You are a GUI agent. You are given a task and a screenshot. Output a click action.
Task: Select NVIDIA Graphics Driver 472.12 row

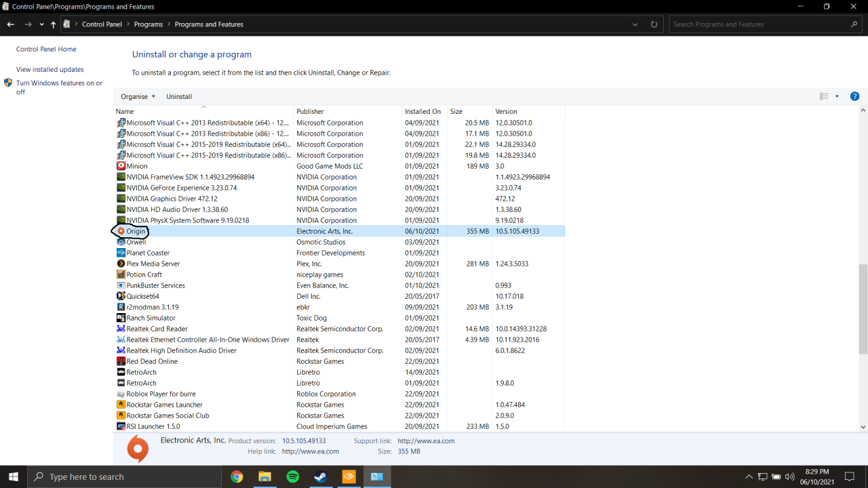point(339,199)
